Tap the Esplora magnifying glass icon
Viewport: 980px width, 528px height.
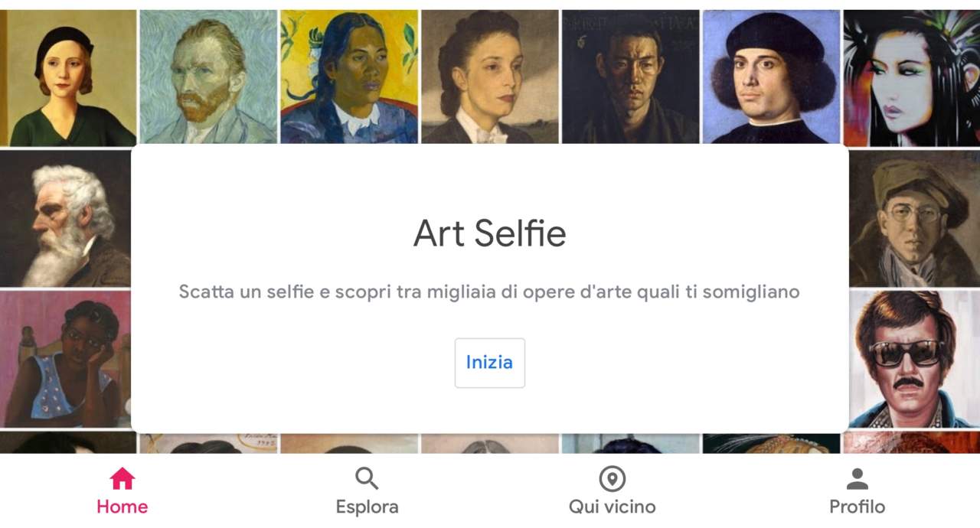[367, 479]
